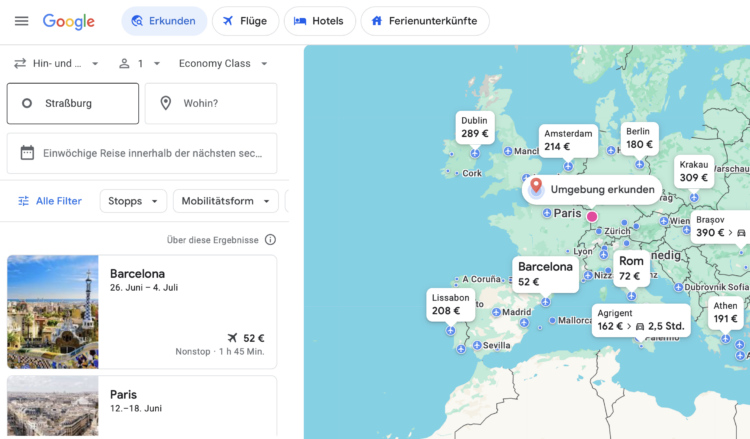Click the Madrid airport map marker
The width and height of the screenshot is (750, 439).
pyautogui.click(x=496, y=312)
